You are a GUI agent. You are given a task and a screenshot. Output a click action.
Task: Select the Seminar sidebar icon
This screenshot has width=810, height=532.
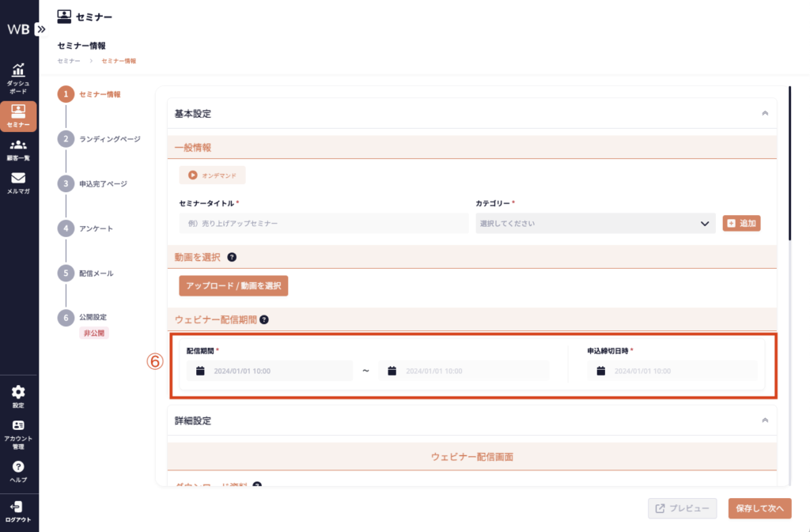(18, 115)
